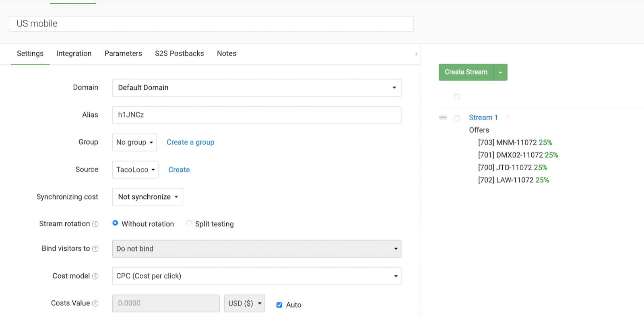Select the Split testing radio option
The height and width of the screenshot is (318, 644).
[189, 223]
